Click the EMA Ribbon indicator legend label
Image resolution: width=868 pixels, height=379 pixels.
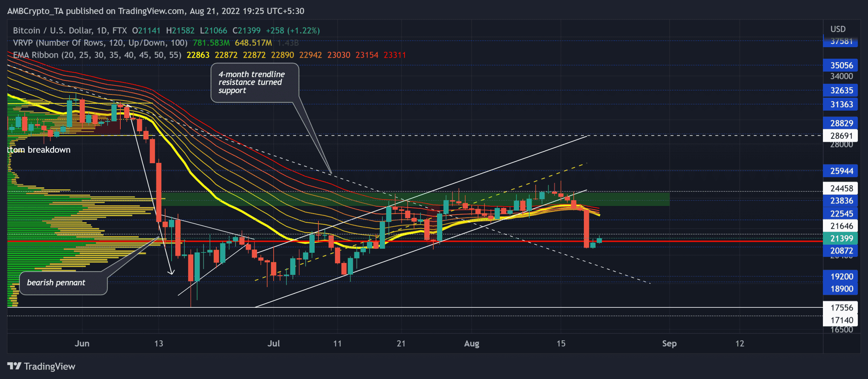97,55
